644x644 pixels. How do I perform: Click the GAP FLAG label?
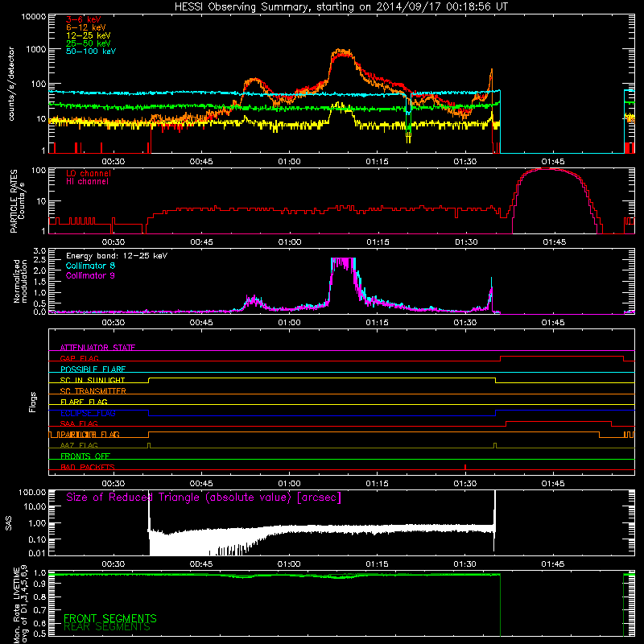coord(79,358)
